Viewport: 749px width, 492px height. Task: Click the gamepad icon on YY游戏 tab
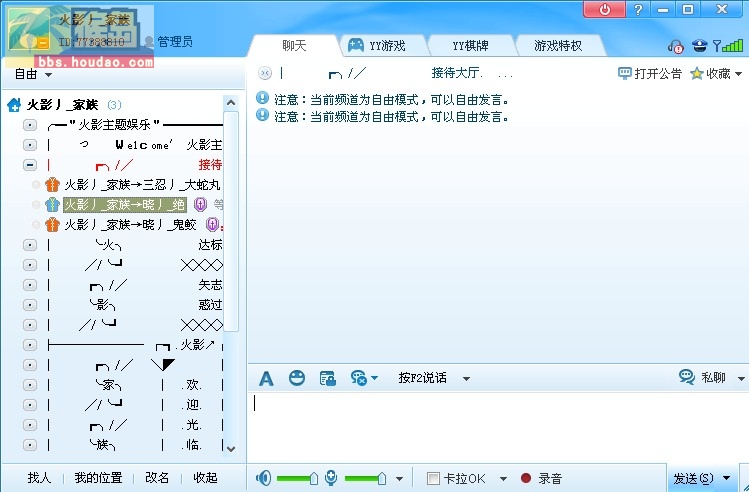[x=355, y=45]
